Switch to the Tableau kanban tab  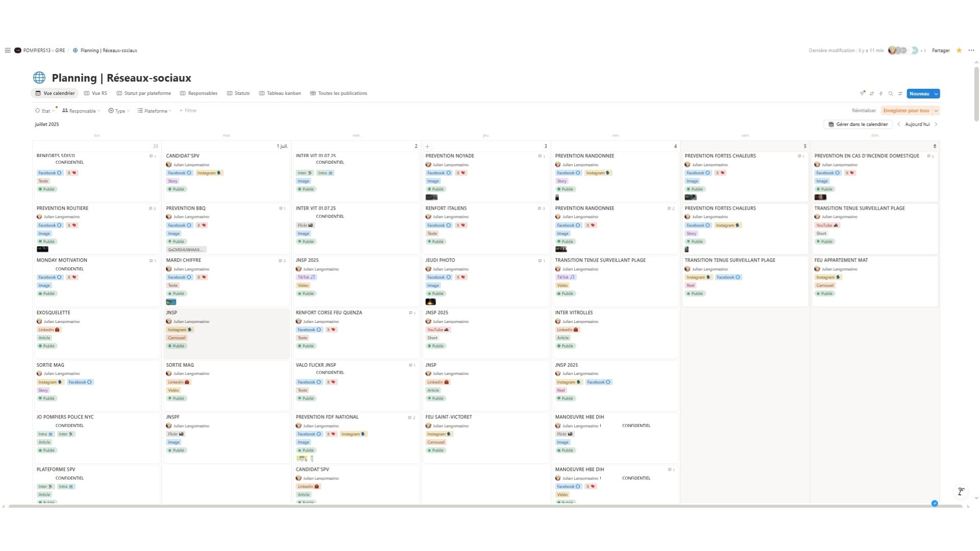point(280,93)
